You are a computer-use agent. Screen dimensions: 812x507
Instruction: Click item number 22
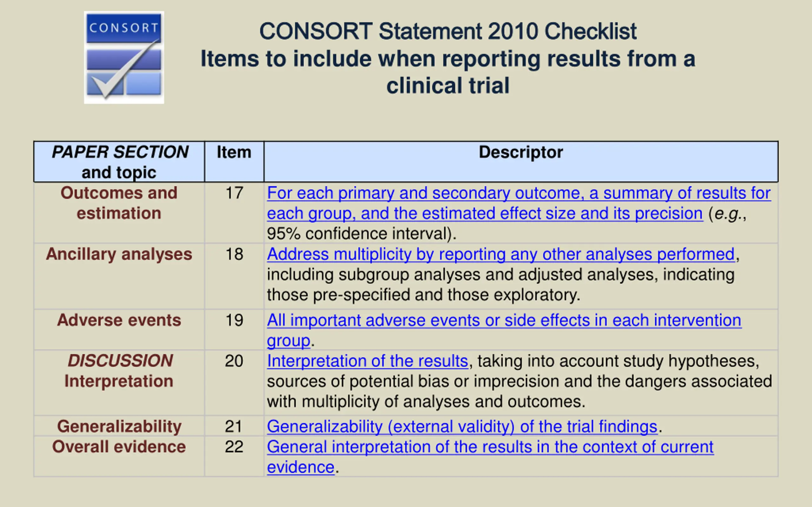tap(234, 447)
